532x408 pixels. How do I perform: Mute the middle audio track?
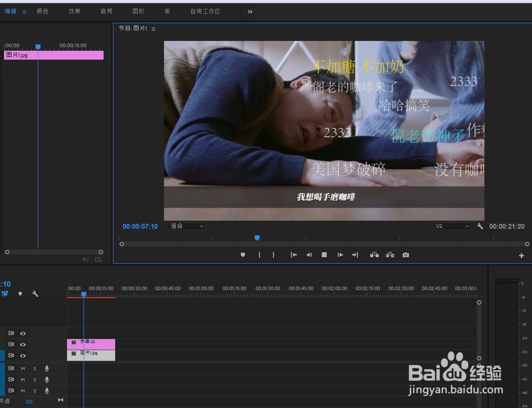click(23, 380)
